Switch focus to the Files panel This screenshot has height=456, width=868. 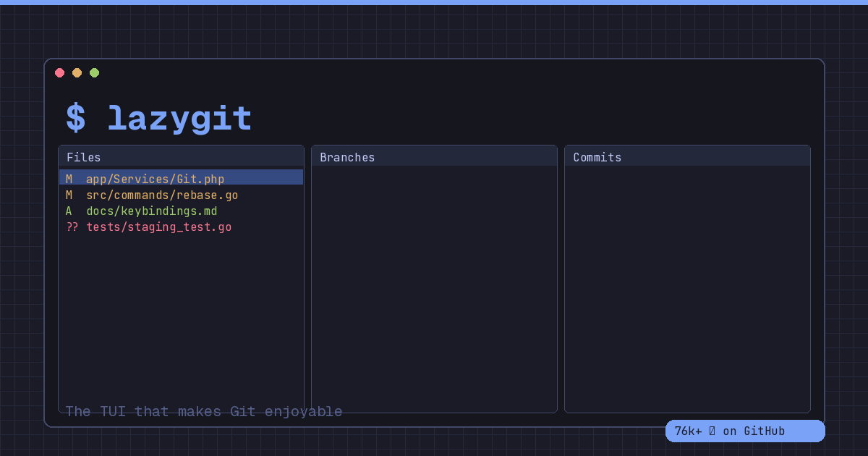84,157
